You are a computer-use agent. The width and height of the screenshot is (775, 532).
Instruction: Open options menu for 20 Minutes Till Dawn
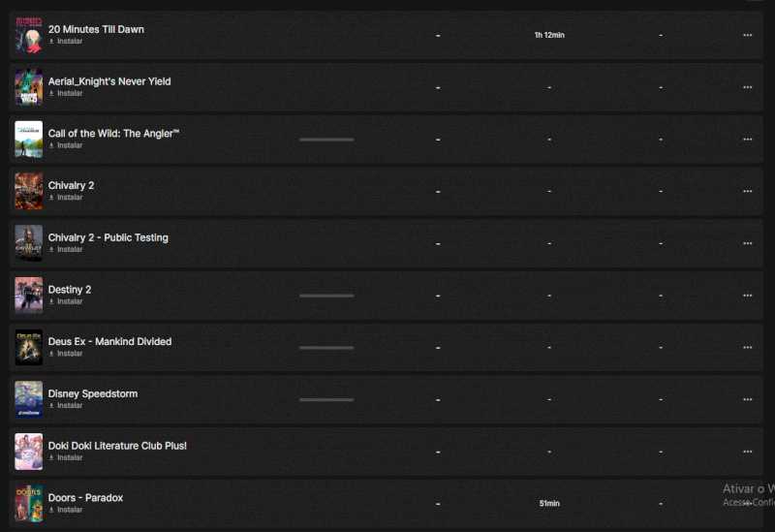747,35
